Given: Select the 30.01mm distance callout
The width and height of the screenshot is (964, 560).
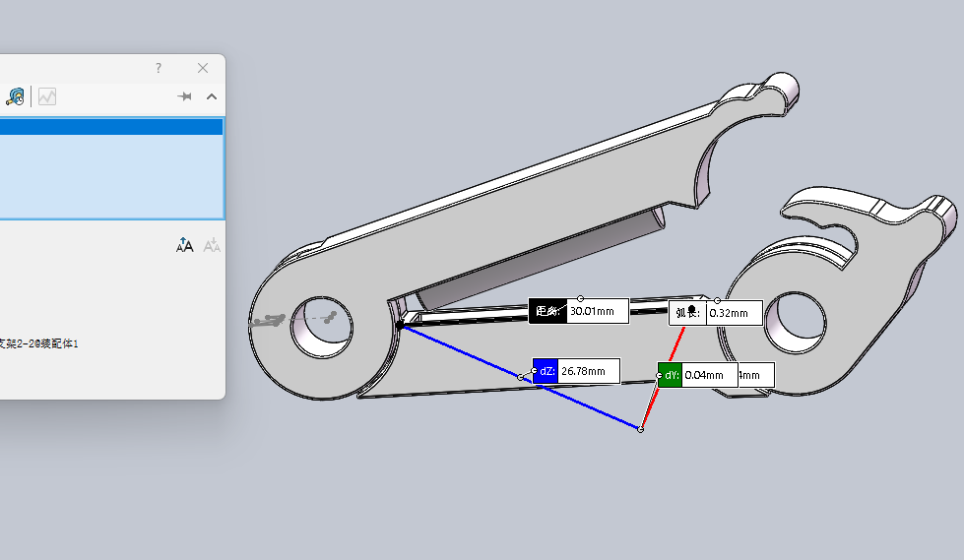Looking at the screenshot, I should [579, 311].
